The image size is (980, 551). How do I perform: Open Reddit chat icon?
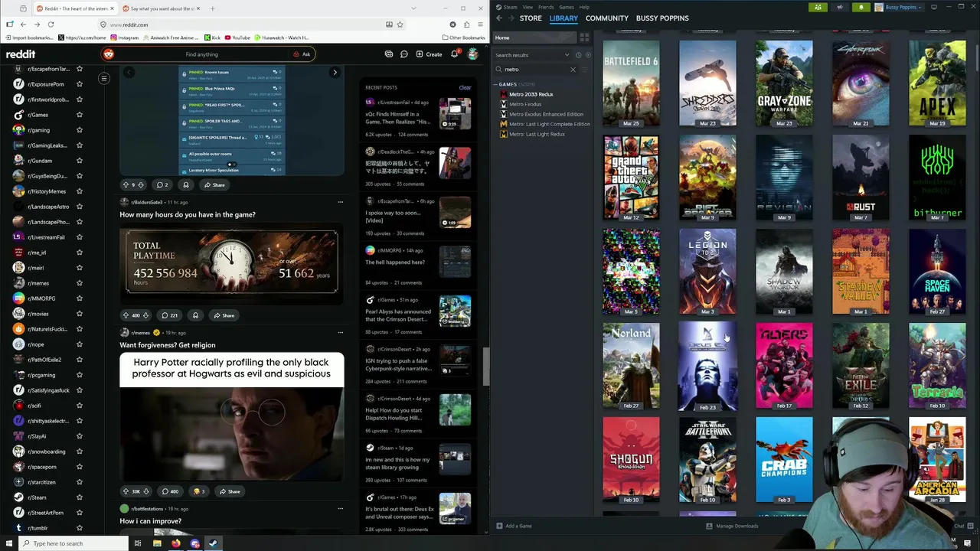[403, 54]
